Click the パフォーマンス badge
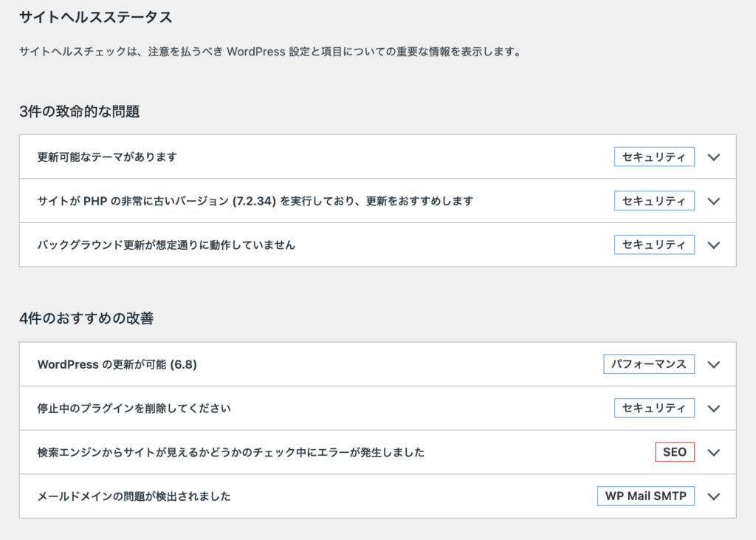 (x=649, y=364)
